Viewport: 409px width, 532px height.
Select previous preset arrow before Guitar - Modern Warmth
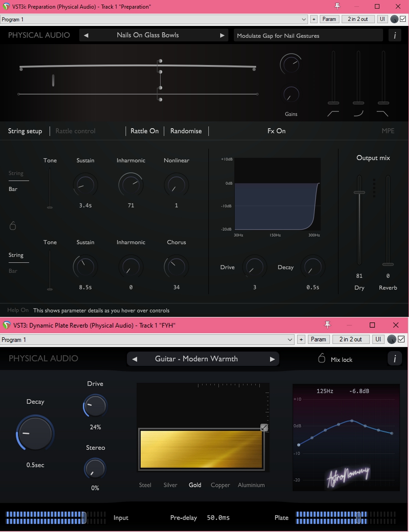point(135,359)
